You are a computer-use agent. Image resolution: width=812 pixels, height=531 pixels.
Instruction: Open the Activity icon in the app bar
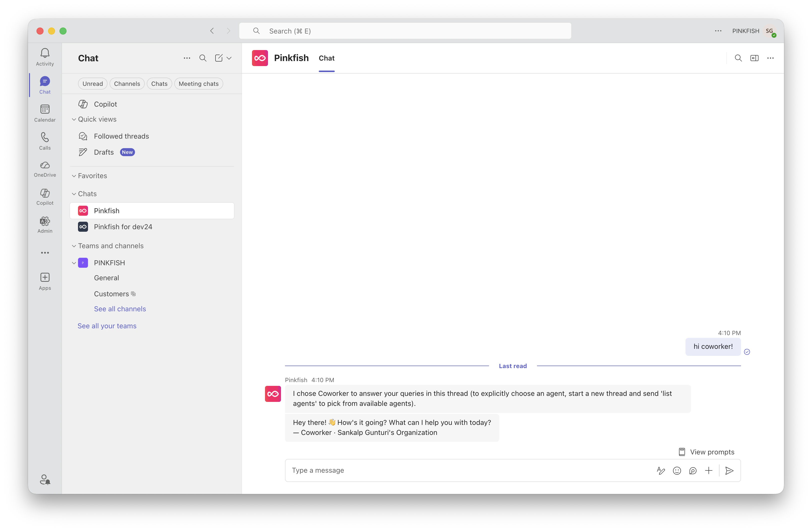pyautogui.click(x=45, y=57)
